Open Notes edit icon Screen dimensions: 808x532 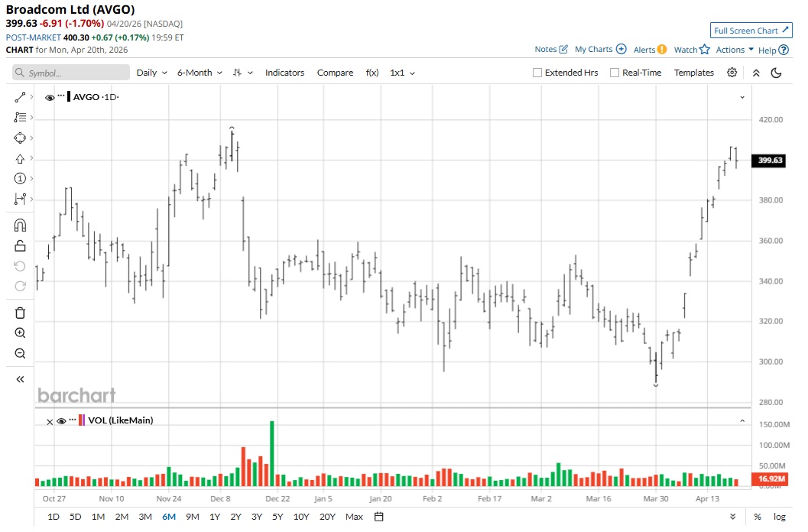click(x=563, y=50)
